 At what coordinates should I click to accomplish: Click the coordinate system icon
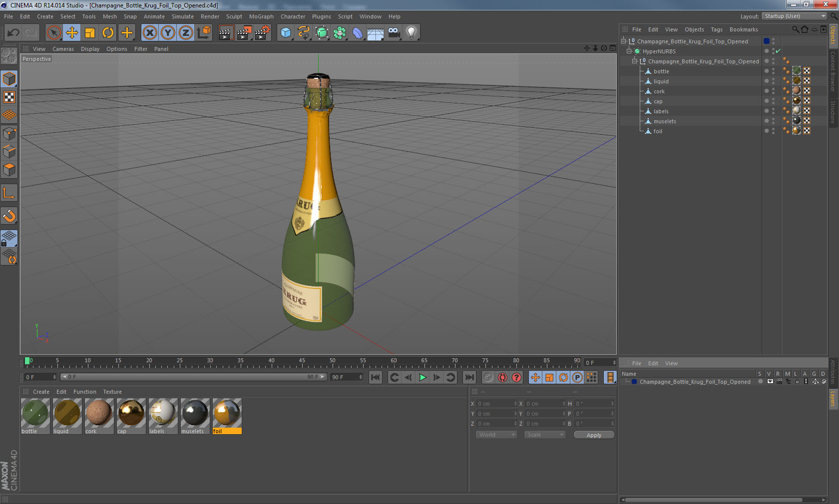(x=204, y=33)
